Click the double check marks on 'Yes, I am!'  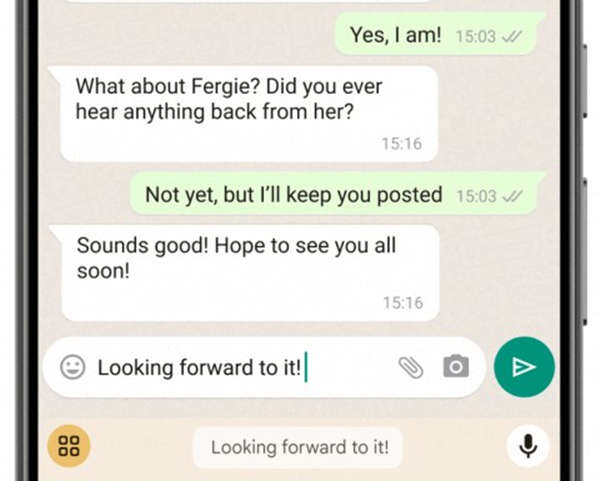point(512,37)
